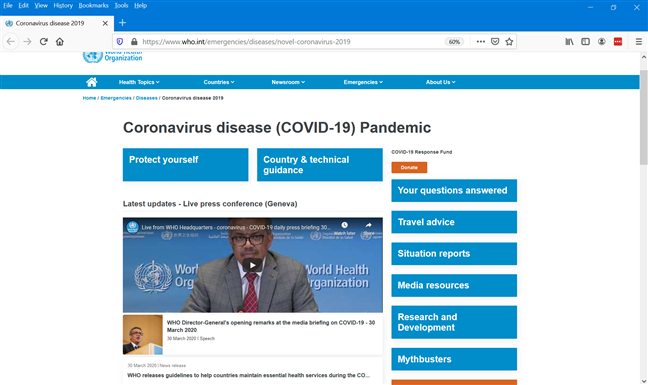Open the Library icon in toolbar
This screenshot has height=385, width=648.
click(569, 42)
